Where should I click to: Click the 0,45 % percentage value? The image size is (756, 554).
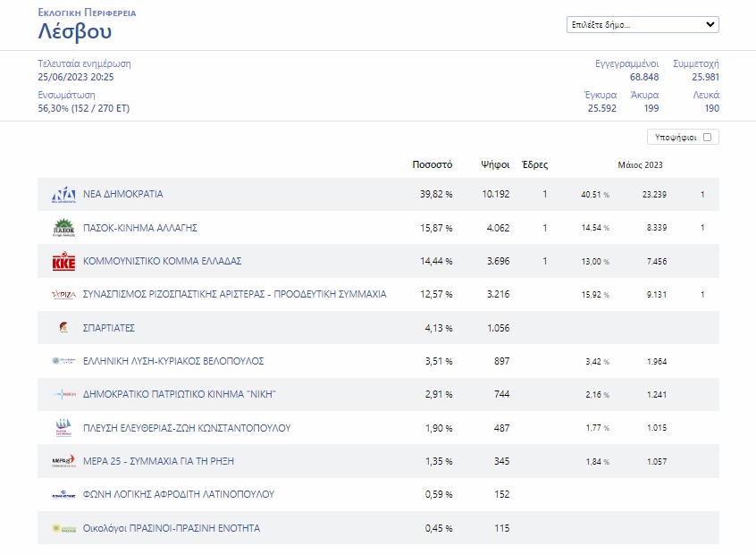pos(439,528)
